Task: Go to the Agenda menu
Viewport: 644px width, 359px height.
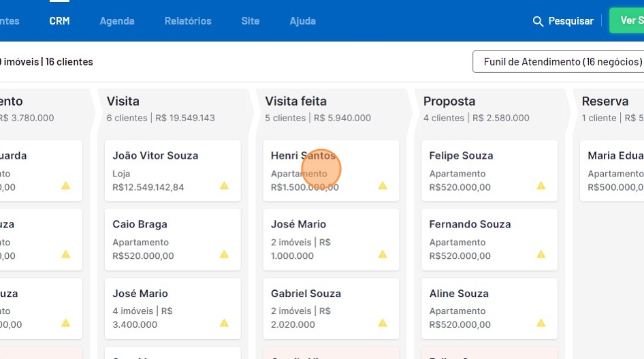Action: 117,21
